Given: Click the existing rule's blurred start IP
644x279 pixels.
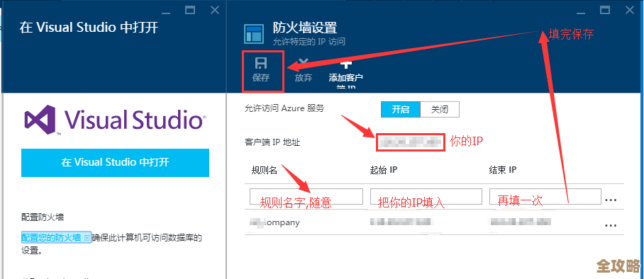Looking at the screenshot, I should [401, 222].
